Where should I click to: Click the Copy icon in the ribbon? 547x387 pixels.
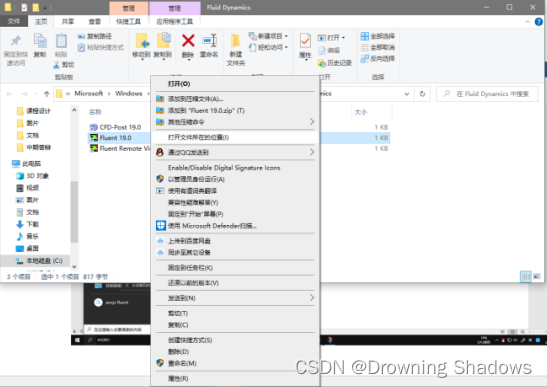click(40, 41)
